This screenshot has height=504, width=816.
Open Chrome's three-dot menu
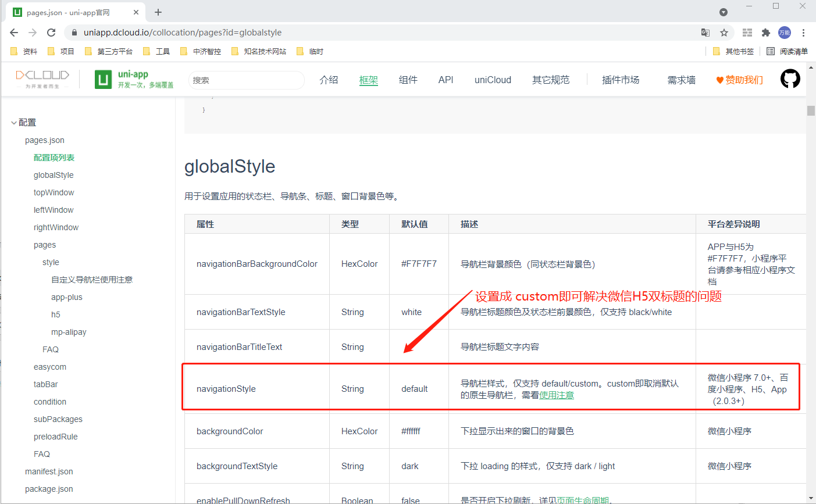tap(804, 33)
